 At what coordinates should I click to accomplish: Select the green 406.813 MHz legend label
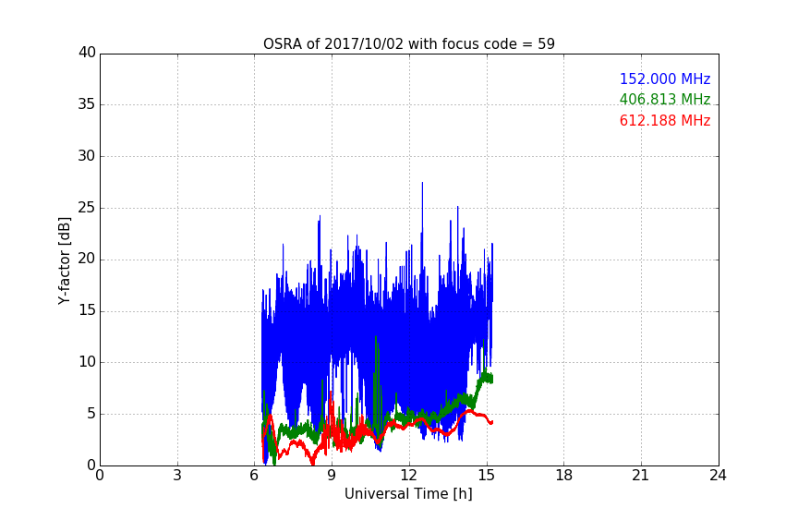665,99
